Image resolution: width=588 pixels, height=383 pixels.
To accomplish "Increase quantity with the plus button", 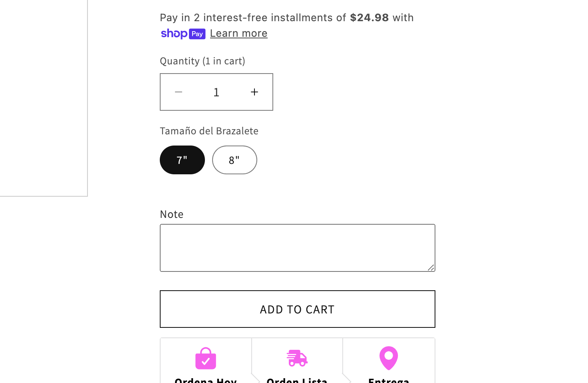I will point(254,92).
